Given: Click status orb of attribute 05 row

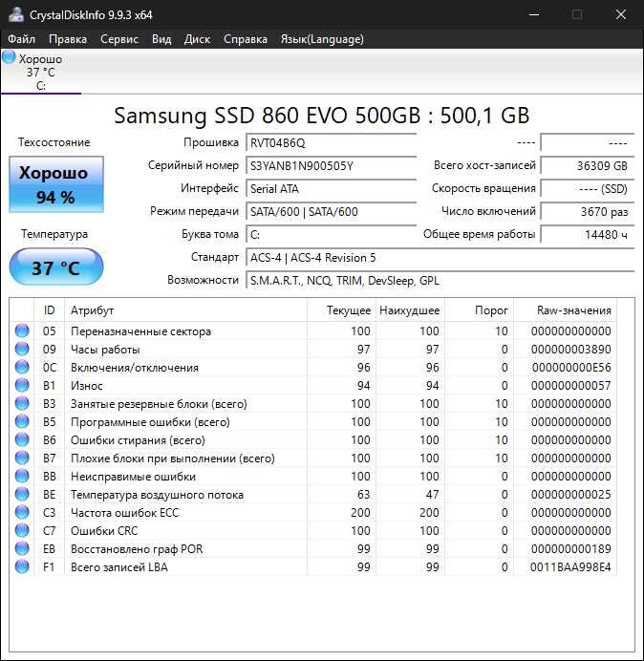Looking at the screenshot, I should [x=22, y=330].
